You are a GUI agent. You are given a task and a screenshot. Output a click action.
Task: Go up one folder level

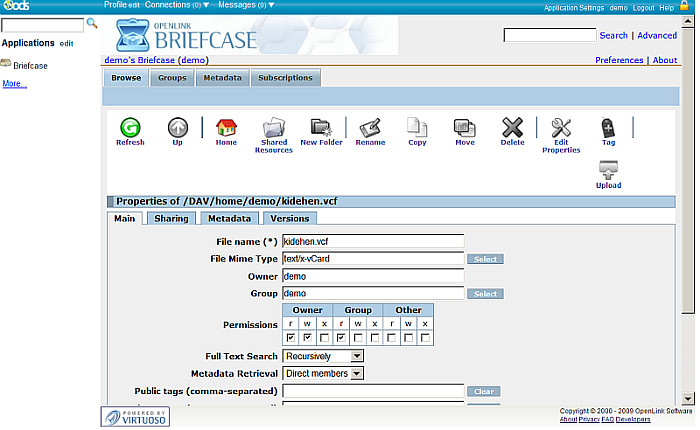(177, 128)
